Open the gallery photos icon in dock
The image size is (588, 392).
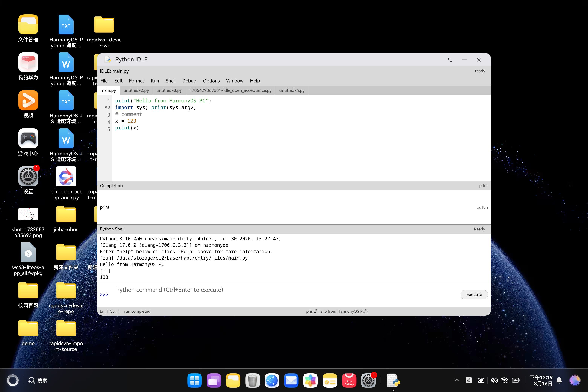tap(310, 381)
